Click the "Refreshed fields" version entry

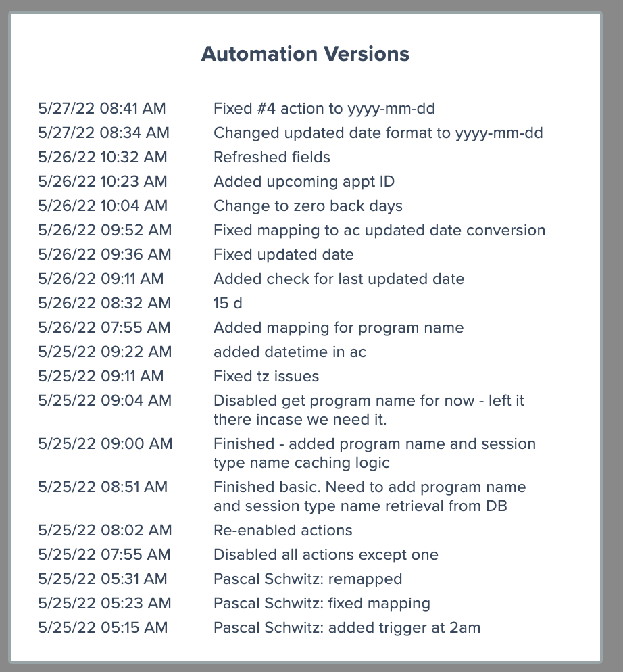272,157
